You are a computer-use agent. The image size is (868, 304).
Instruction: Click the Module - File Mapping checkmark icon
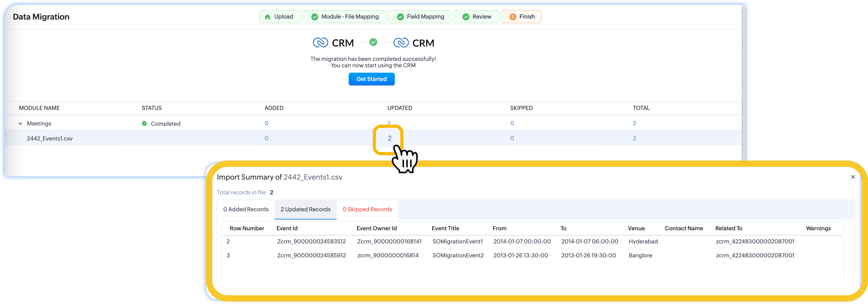314,17
